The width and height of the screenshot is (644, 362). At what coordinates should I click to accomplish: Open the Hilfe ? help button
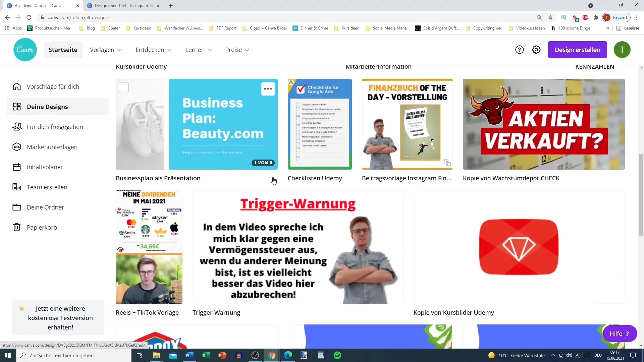point(620,334)
